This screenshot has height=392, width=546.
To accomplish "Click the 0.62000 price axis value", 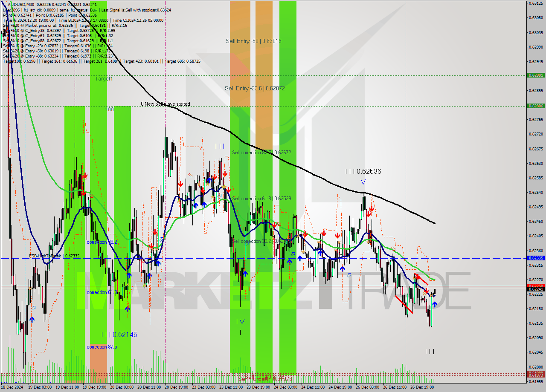I will 536,367.
